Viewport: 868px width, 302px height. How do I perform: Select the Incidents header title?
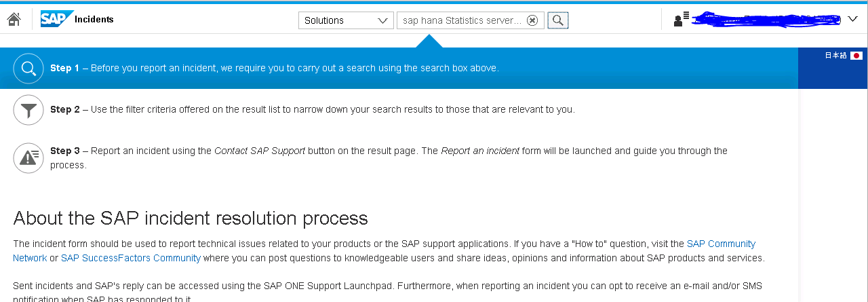[94, 20]
